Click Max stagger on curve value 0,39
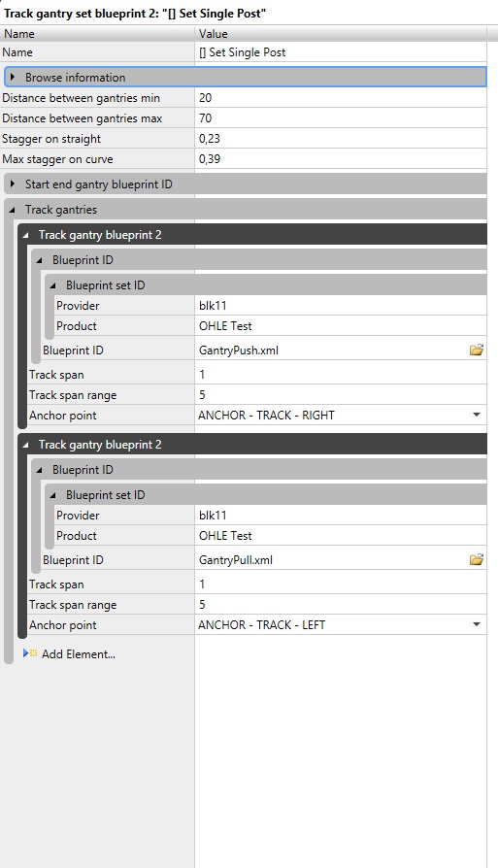 click(x=341, y=159)
